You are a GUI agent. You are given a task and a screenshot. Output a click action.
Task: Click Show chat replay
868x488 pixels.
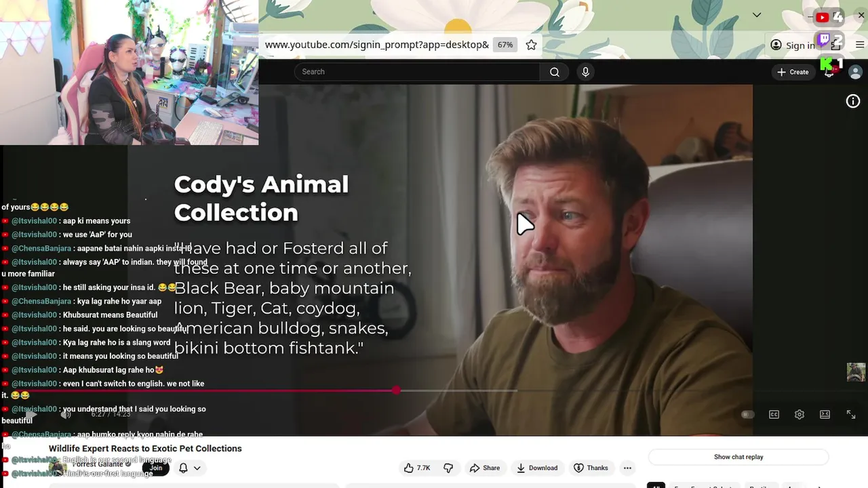coord(738,457)
